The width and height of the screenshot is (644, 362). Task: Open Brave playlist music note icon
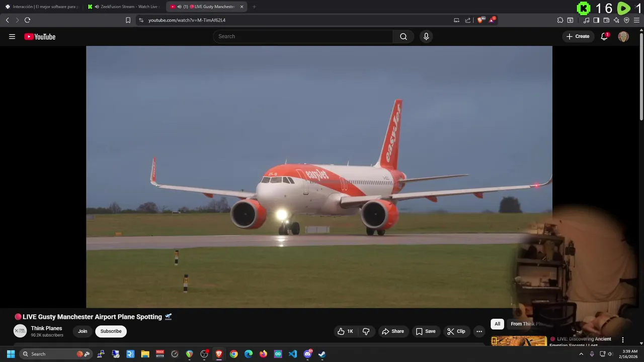pos(586,20)
